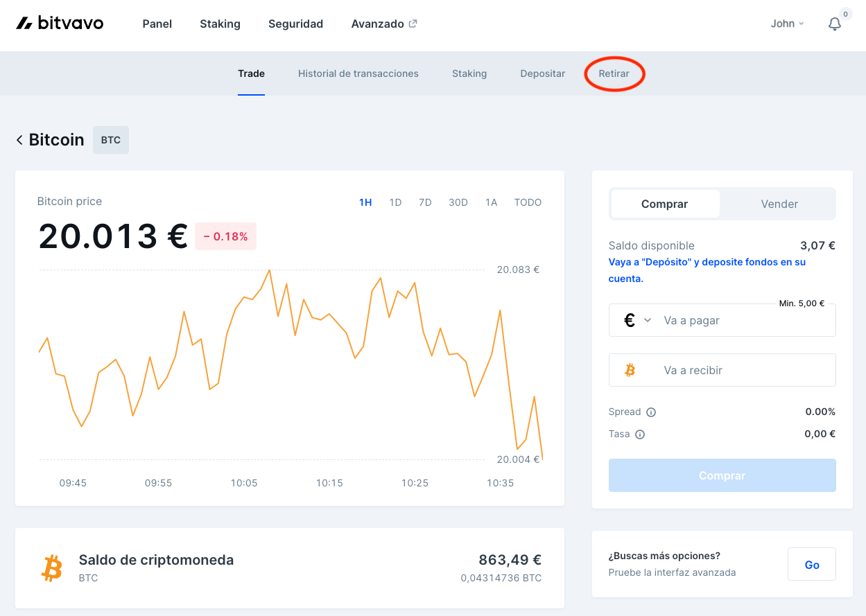Switch to Staking sub-tab

click(x=469, y=73)
